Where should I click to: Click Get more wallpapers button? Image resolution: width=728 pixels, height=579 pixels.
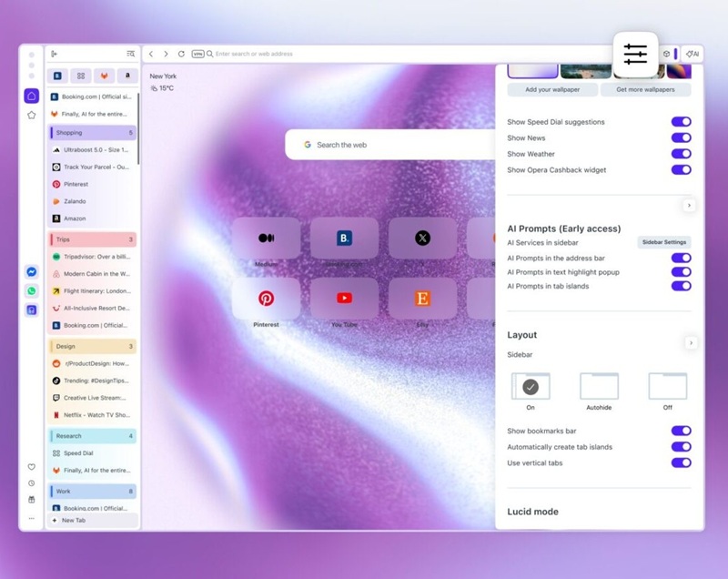point(645,89)
